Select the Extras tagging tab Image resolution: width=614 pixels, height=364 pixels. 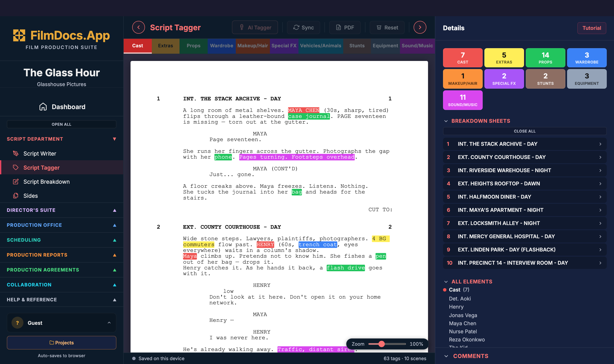click(166, 46)
